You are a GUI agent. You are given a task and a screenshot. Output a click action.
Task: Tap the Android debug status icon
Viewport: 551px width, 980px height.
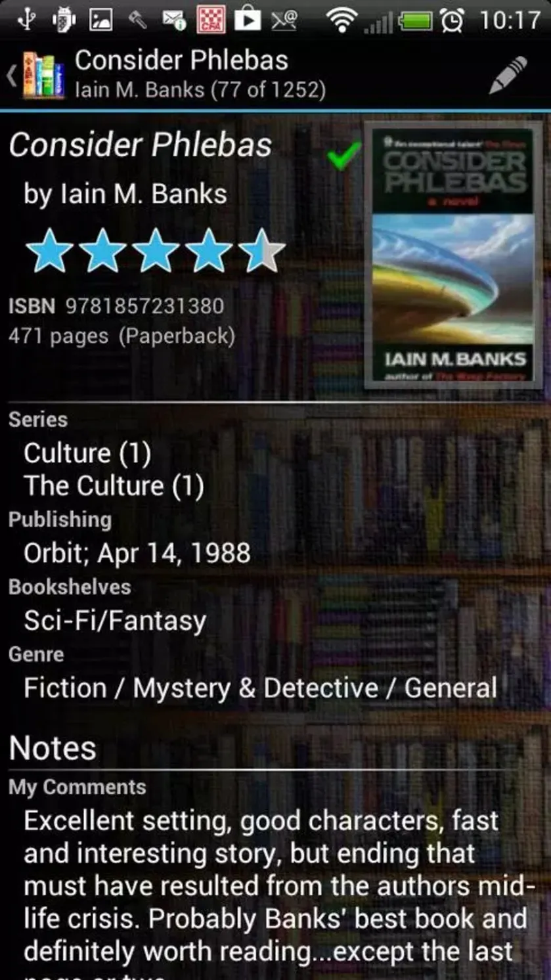[64, 20]
